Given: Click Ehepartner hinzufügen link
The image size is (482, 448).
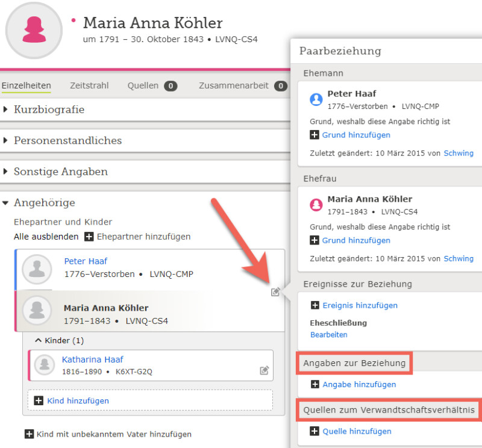Looking at the screenshot, I should (x=143, y=237).
